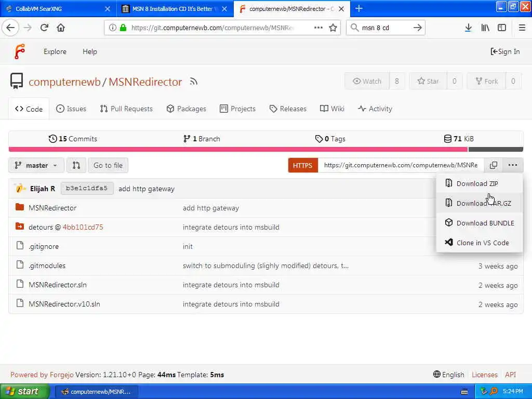
Task: View 0 Tags list
Action: (330, 139)
